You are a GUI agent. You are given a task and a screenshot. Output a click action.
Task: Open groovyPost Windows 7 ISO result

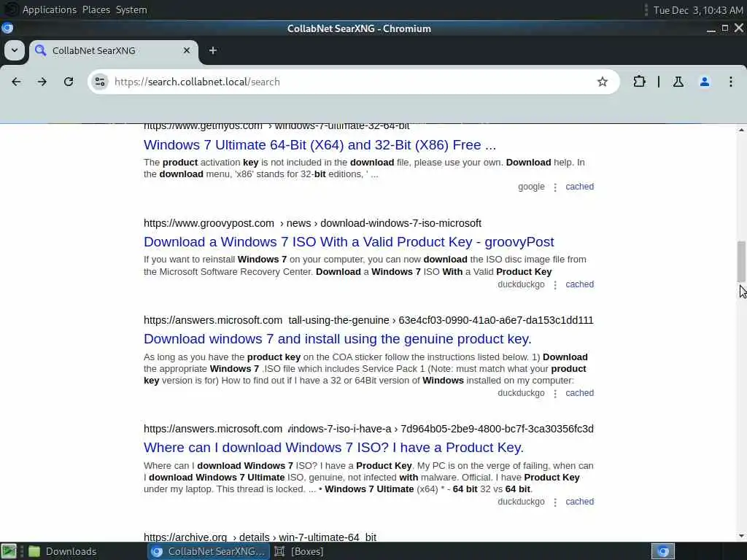coord(349,242)
